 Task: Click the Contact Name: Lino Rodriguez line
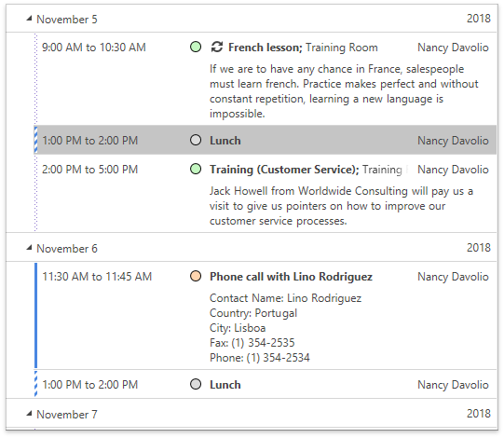[285, 298]
